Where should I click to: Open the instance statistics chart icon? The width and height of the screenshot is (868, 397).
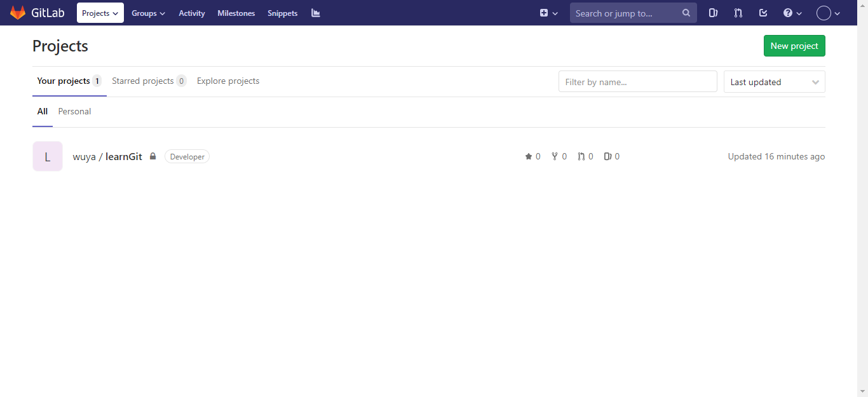(x=316, y=13)
